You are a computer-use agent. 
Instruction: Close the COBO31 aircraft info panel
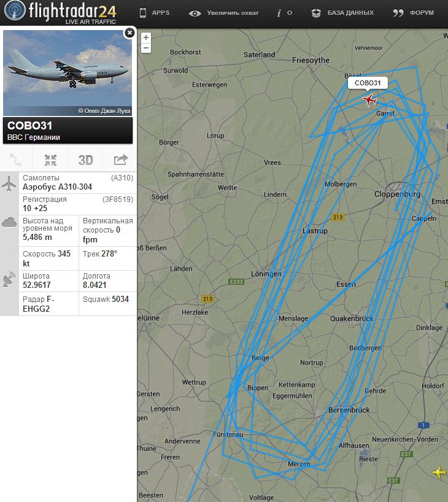pyautogui.click(x=129, y=33)
